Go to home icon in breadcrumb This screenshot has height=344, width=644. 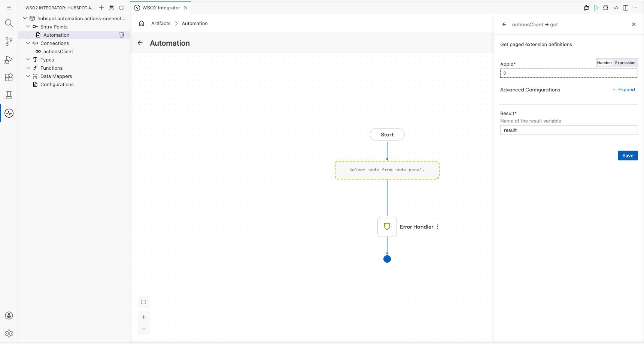tap(142, 23)
